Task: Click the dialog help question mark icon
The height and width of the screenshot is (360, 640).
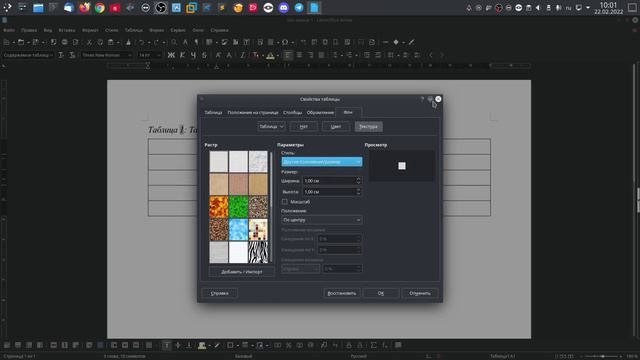Action: tap(422, 99)
